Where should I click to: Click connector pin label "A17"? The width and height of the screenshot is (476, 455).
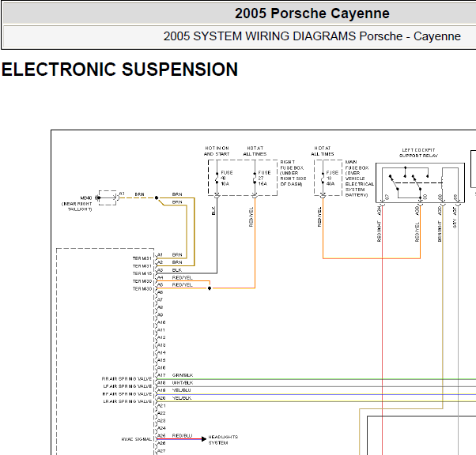coord(161,375)
